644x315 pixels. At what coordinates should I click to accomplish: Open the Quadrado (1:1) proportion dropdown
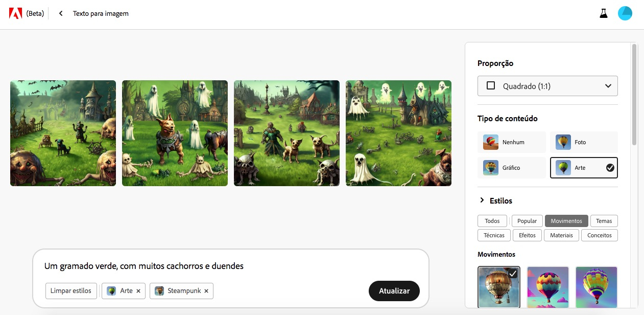(x=547, y=86)
